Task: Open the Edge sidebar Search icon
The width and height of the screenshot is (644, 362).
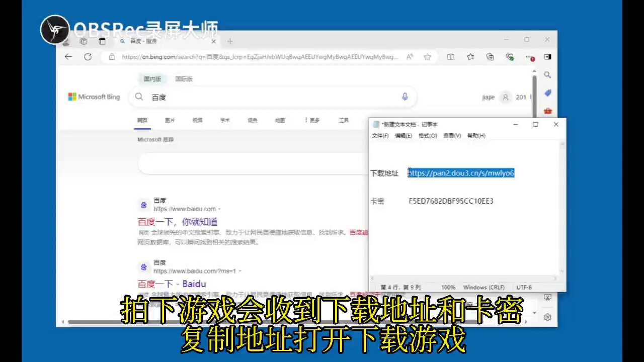Action: [547, 75]
